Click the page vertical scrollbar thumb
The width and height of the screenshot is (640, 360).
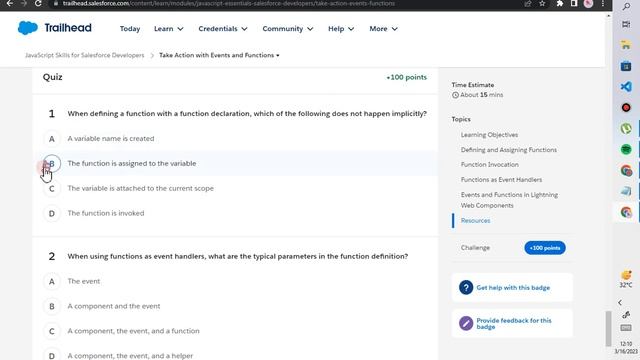tap(608, 329)
